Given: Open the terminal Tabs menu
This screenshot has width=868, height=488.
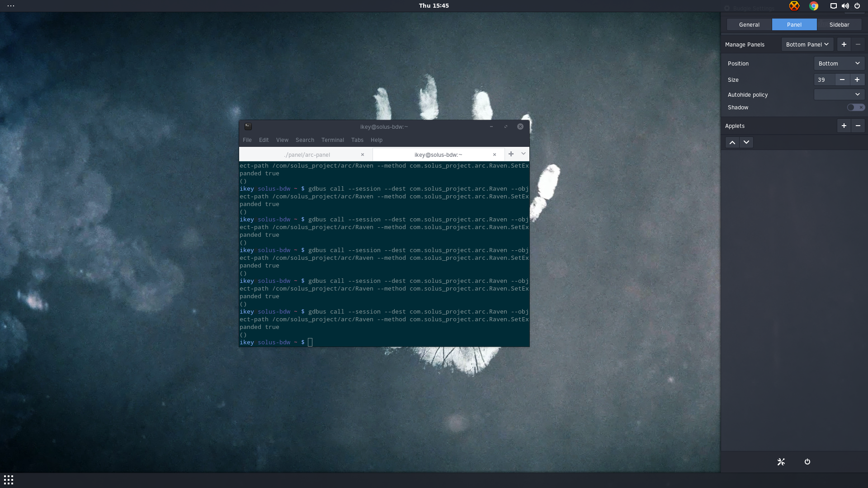Looking at the screenshot, I should [x=357, y=140].
